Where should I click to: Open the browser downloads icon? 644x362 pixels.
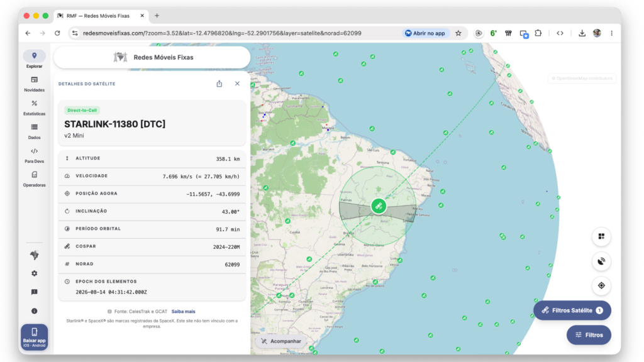pos(582,33)
